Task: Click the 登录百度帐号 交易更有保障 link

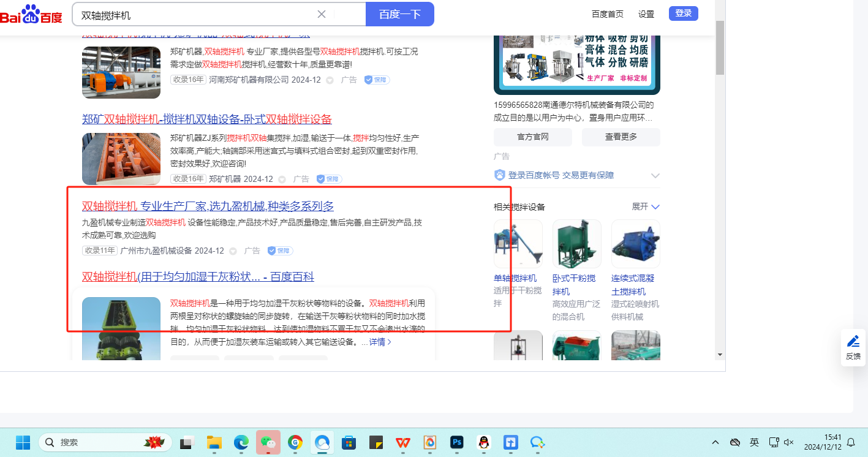Action: 560,175
